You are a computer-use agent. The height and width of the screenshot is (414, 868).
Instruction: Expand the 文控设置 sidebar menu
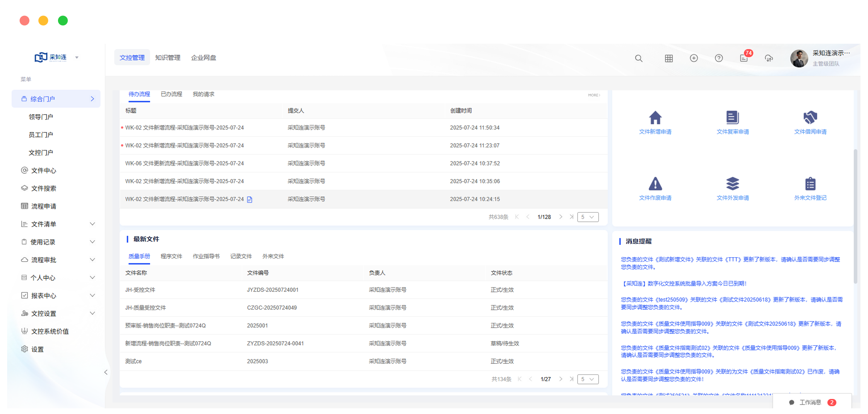click(x=92, y=313)
